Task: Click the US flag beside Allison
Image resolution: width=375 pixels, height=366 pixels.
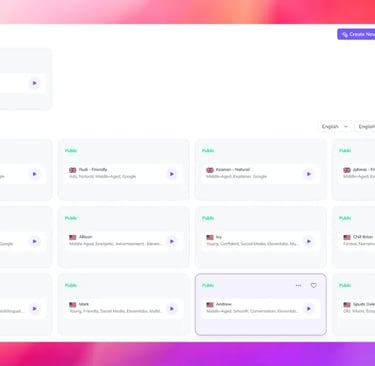Action: (73, 237)
